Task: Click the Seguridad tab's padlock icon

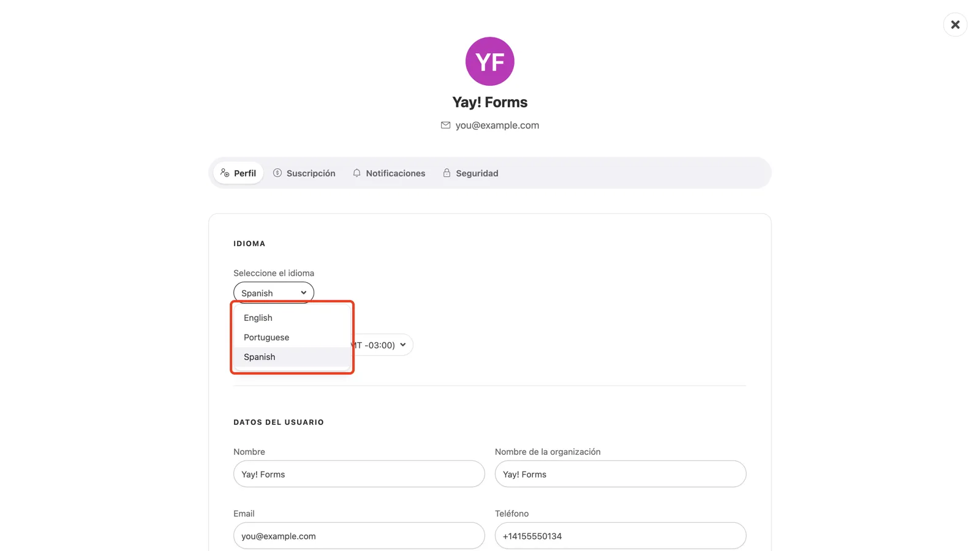Action: (447, 173)
